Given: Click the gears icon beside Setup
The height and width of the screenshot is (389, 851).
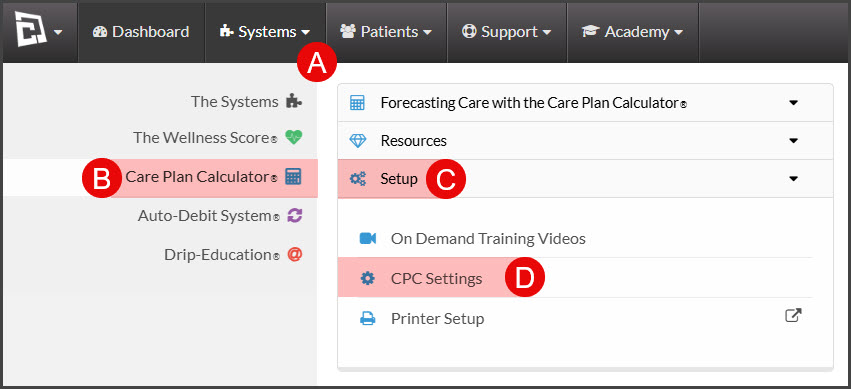Looking at the screenshot, I should coord(357,178).
